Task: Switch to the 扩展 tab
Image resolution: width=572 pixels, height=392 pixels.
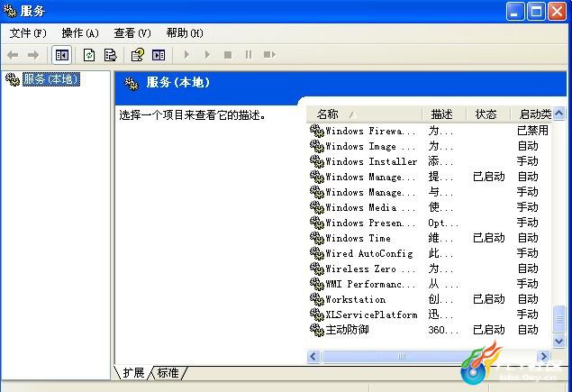Action: pyautogui.click(x=133, y=373)
